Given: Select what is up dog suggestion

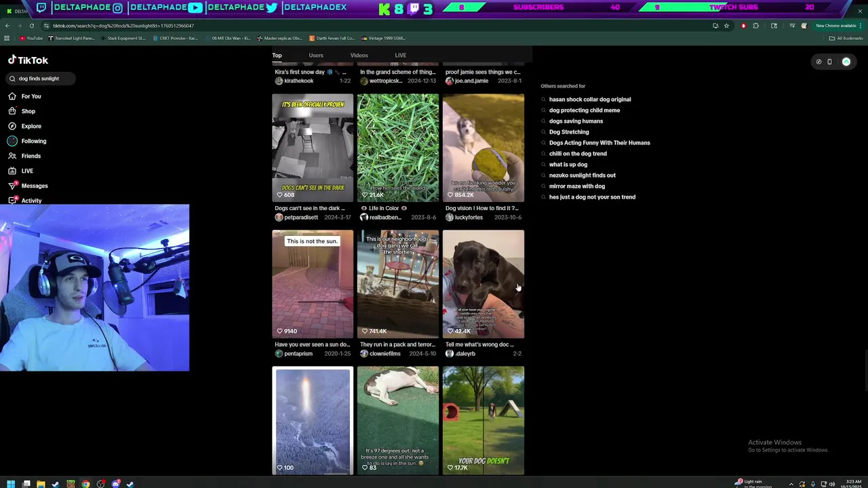Looking at the screenshot, I should pos(568,165).
